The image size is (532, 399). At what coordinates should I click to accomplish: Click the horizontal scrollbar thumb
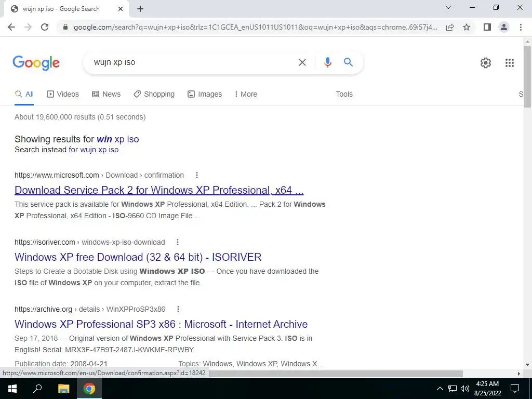pos(336,374)
